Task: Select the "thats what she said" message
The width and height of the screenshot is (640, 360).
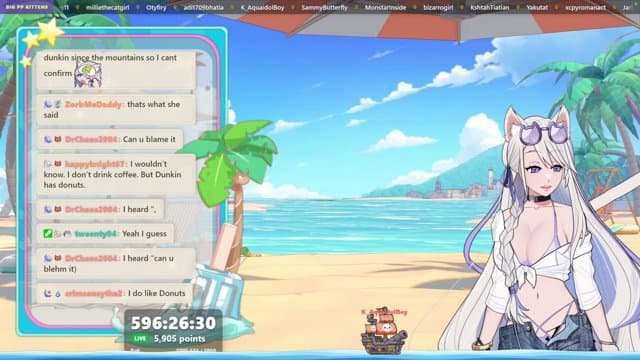Action: [x=116, y=109]
